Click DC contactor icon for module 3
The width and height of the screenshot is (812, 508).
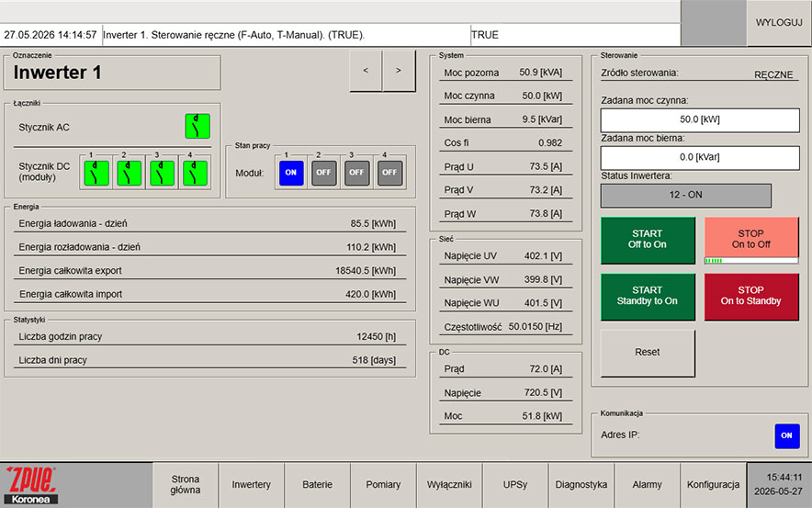162,173
